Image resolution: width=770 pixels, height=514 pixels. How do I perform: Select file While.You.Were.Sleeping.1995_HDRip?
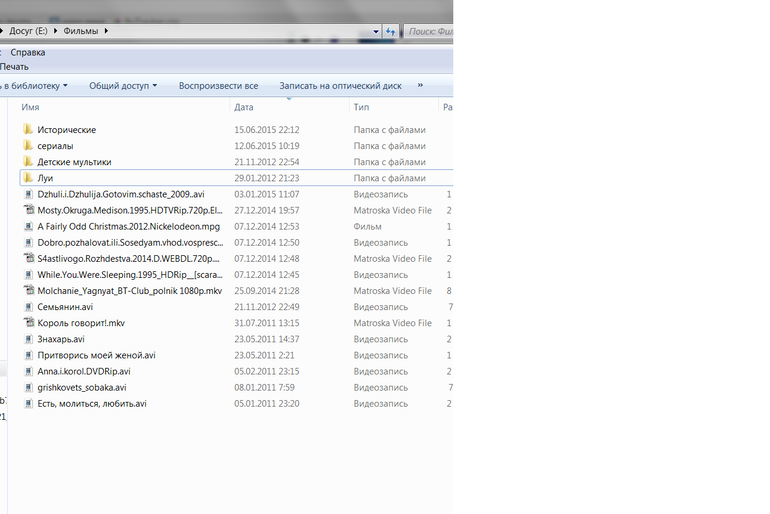(x=130, y=274)
